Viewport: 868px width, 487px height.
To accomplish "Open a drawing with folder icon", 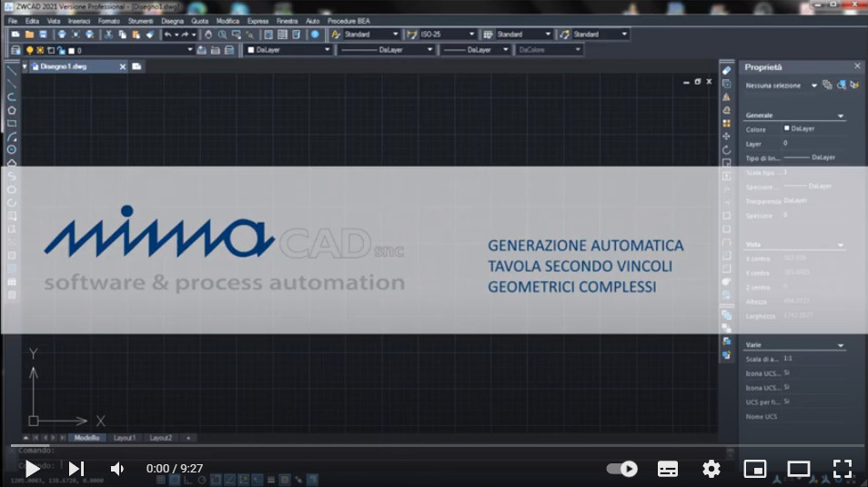I will [29, 35].
